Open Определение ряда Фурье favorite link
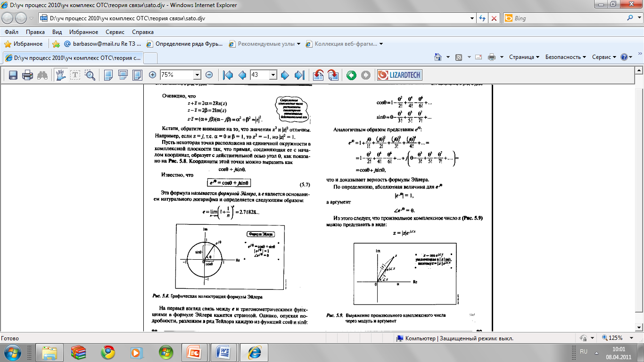644x362 pixels. pyautogui.click(x=184, y=44)
